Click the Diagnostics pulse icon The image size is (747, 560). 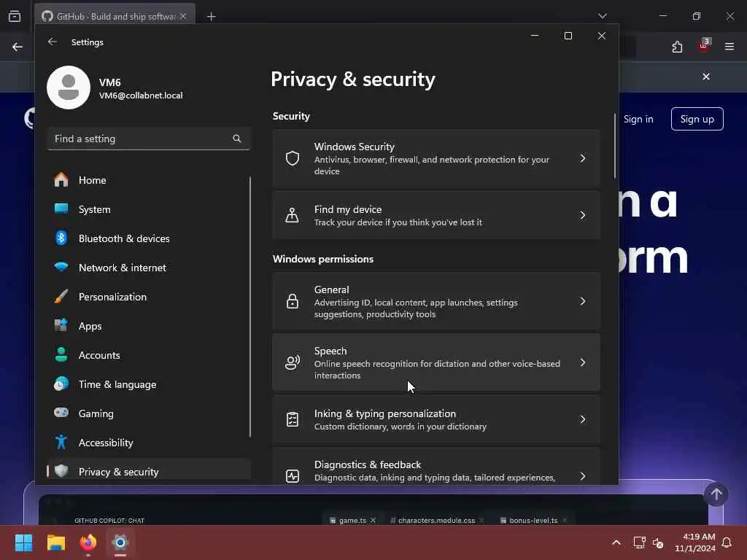click(293, 475)
